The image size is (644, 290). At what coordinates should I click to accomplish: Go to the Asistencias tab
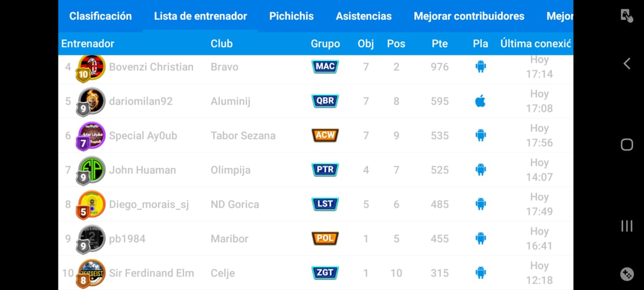(x=364, y=16)
